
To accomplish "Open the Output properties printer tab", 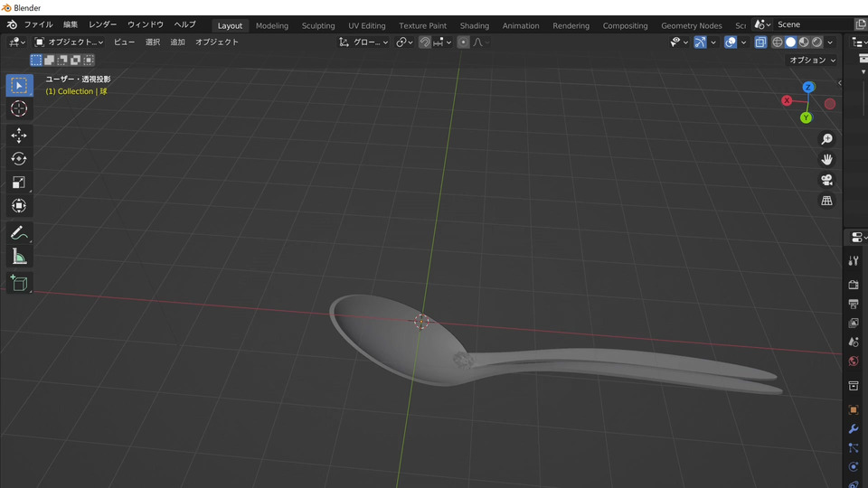I will [854, 304].
